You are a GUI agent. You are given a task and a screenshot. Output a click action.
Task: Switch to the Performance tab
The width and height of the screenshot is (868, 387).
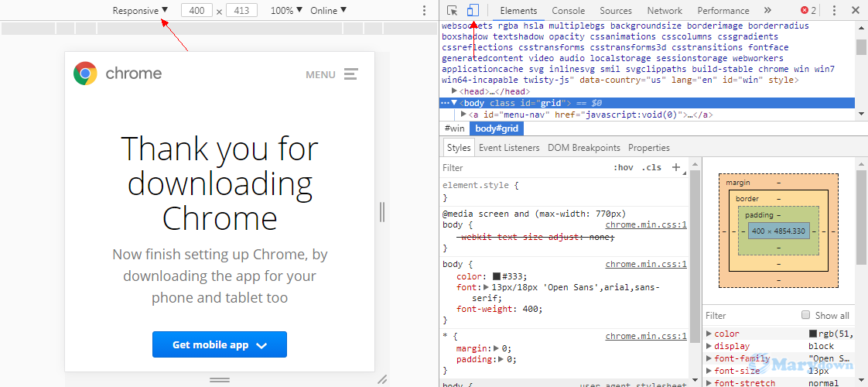click(725, 11)
